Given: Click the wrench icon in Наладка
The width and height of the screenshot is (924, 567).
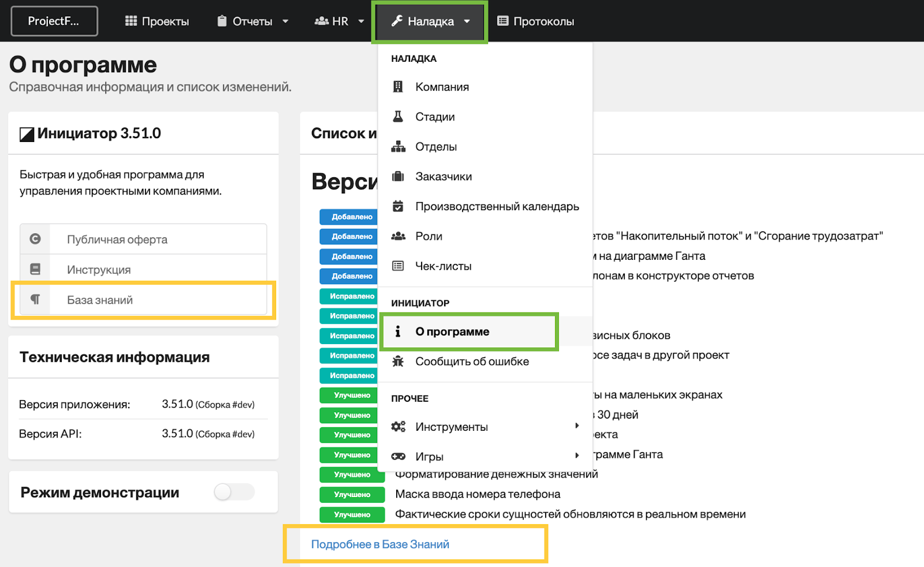Looking at the screenshot, I should (397, 21).
